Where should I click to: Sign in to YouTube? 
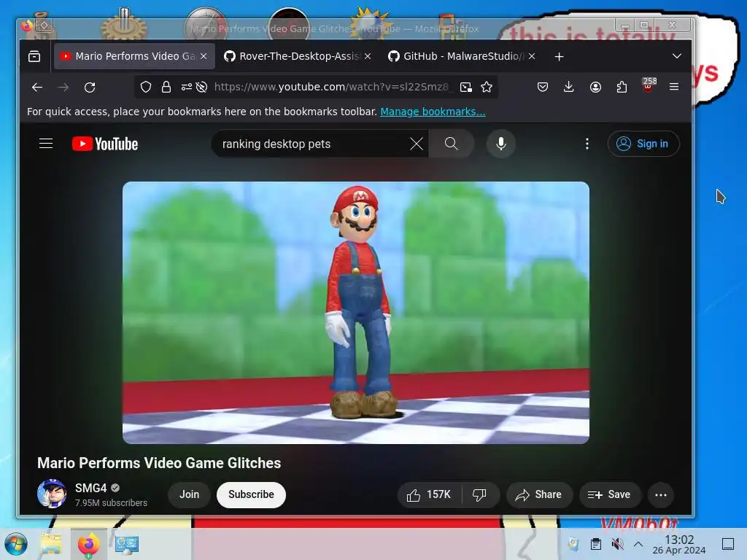643,144
